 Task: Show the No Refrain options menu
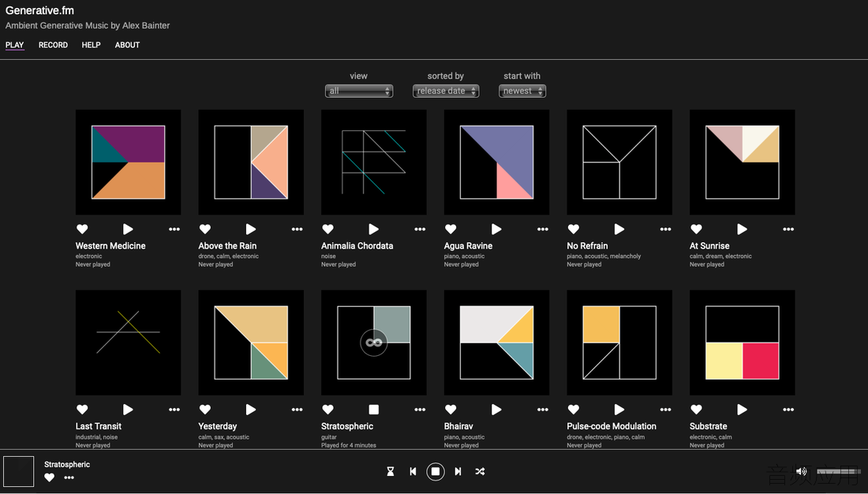[666, 230]
